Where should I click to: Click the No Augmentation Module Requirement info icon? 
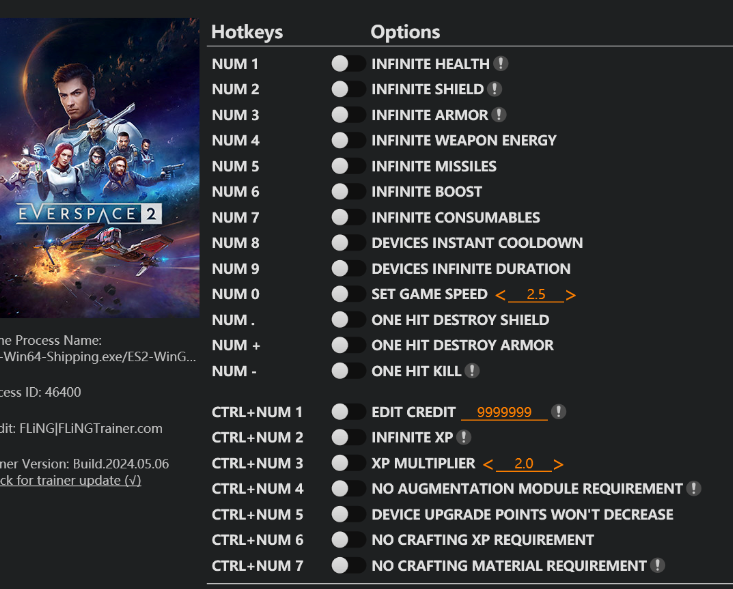pos(694,489)
